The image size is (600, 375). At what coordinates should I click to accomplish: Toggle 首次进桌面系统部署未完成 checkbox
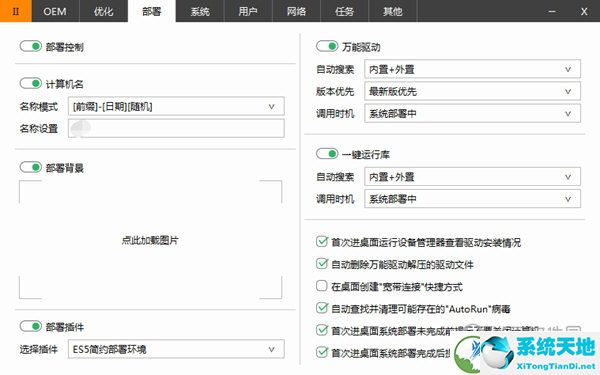click(x=322, y=330)
